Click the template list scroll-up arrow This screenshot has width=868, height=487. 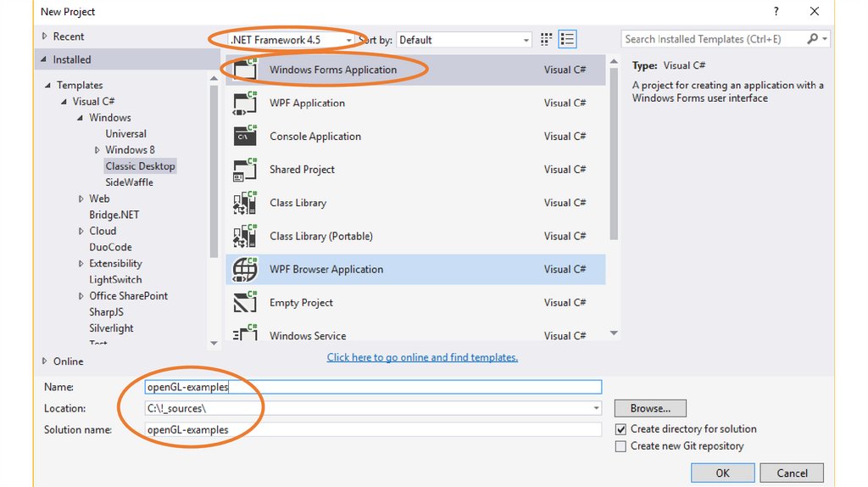click(x=614, y=61)
